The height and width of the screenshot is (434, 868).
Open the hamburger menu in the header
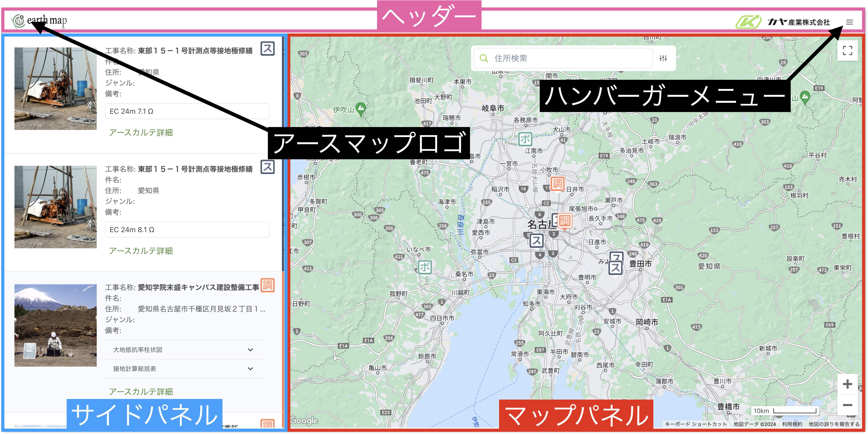click(850, 22)
